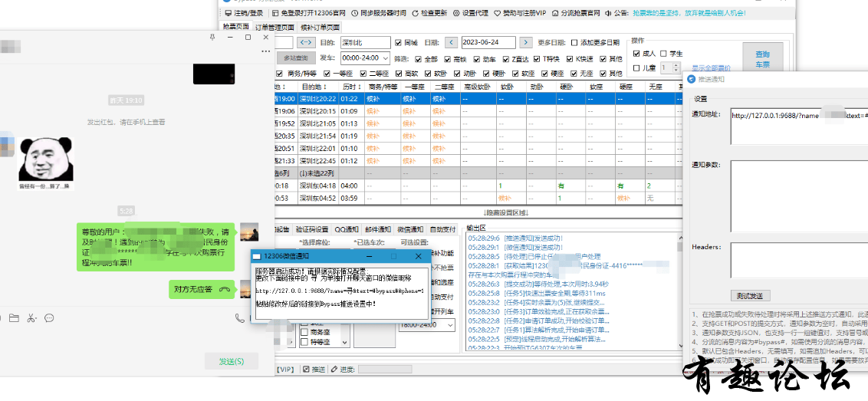This screenshot has height=401, width=868.
Task: Collapse the 隐藏设置区域 bar
Action: pos(506,212)
